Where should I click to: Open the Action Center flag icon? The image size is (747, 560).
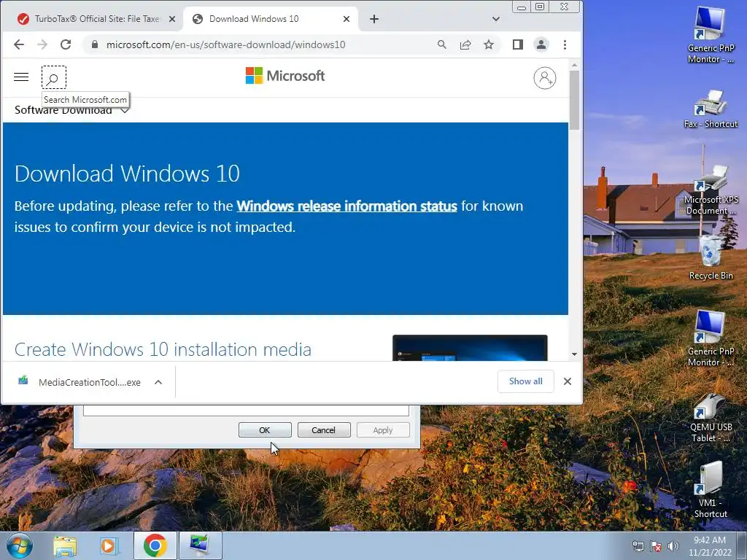[656, 546]
